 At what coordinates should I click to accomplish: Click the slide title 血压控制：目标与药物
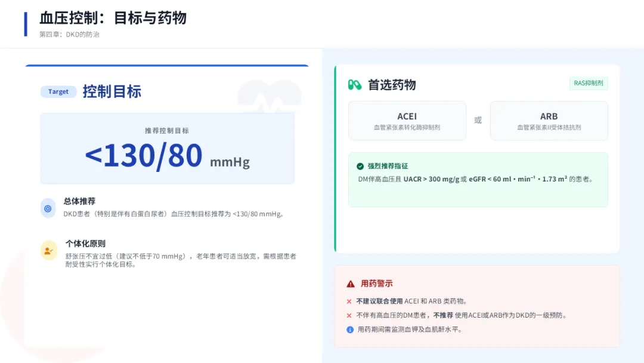point(113,18)
